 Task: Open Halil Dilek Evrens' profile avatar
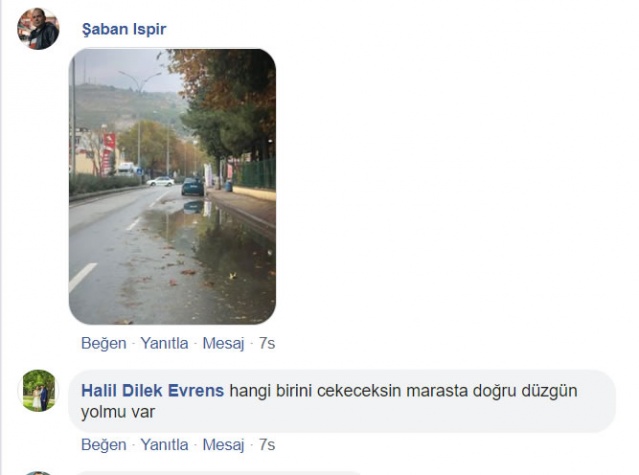39,391
